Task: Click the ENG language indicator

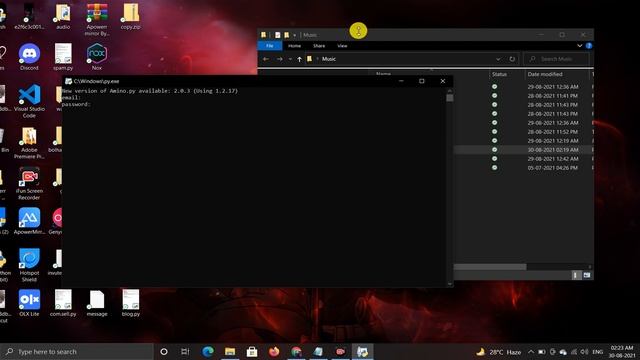Action: (598, 351)
